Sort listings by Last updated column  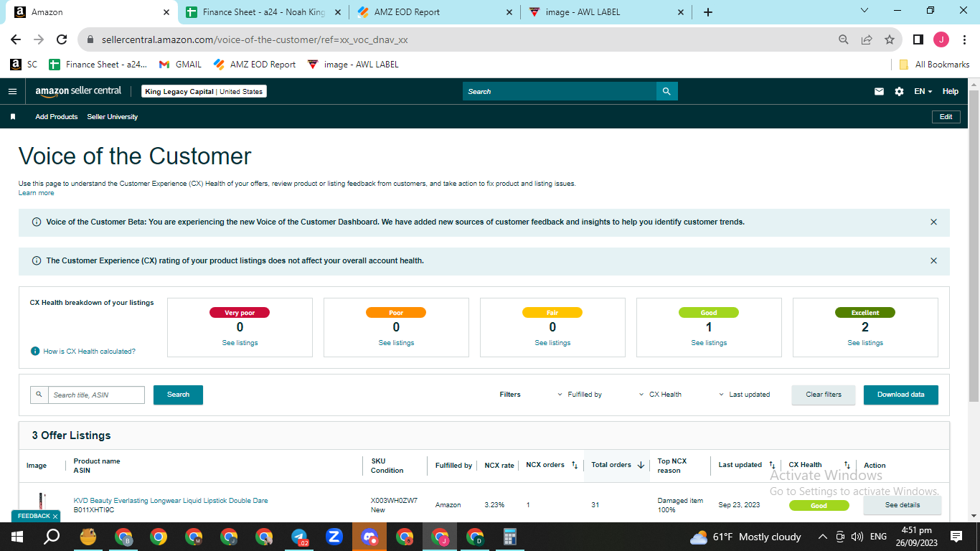772,465
